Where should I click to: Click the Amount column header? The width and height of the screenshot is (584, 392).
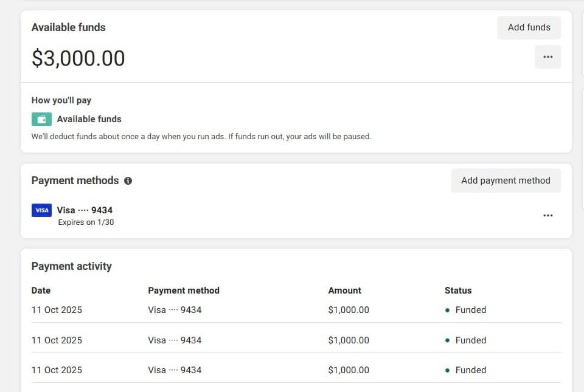point(344,291)
